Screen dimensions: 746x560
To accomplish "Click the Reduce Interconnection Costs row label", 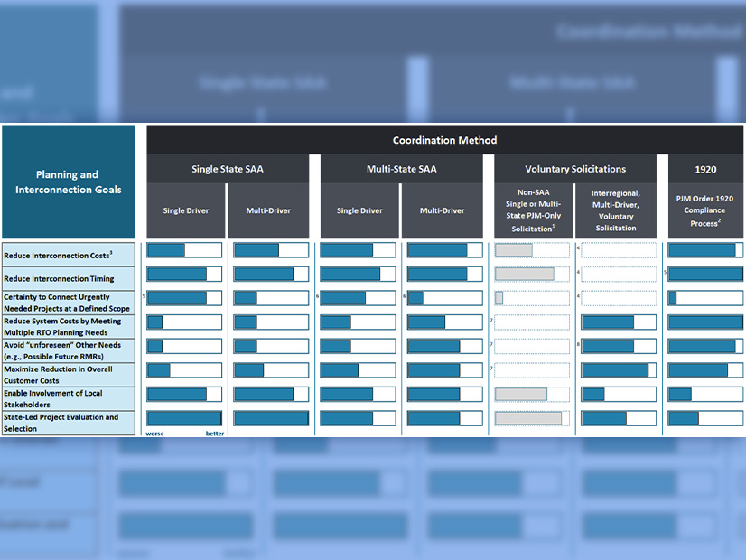I will click(68, 256).
